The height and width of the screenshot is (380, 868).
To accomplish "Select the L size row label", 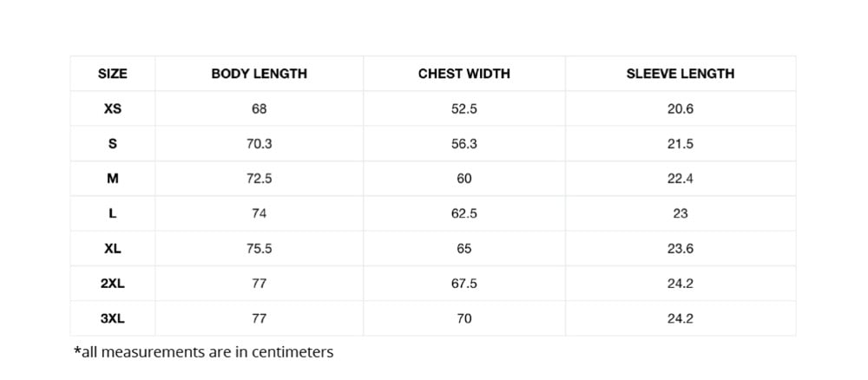I will coord(113,213).
